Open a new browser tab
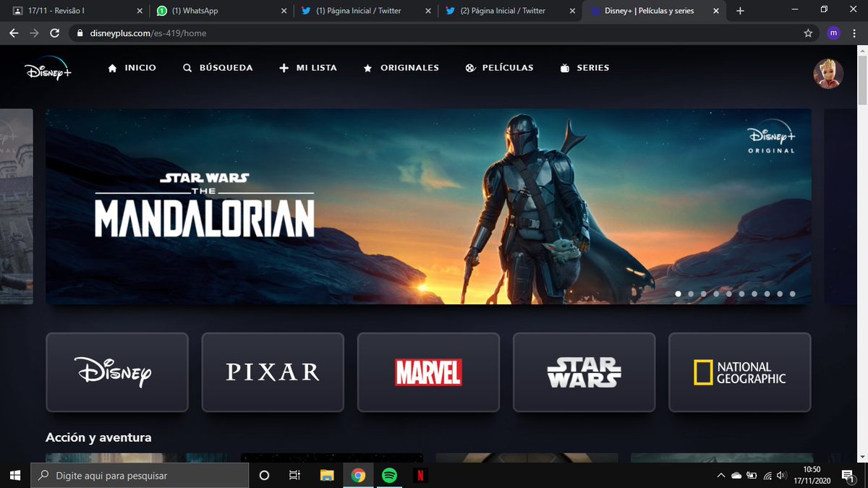The height and width of the screenshot is (488, 868). pos(739,11)
